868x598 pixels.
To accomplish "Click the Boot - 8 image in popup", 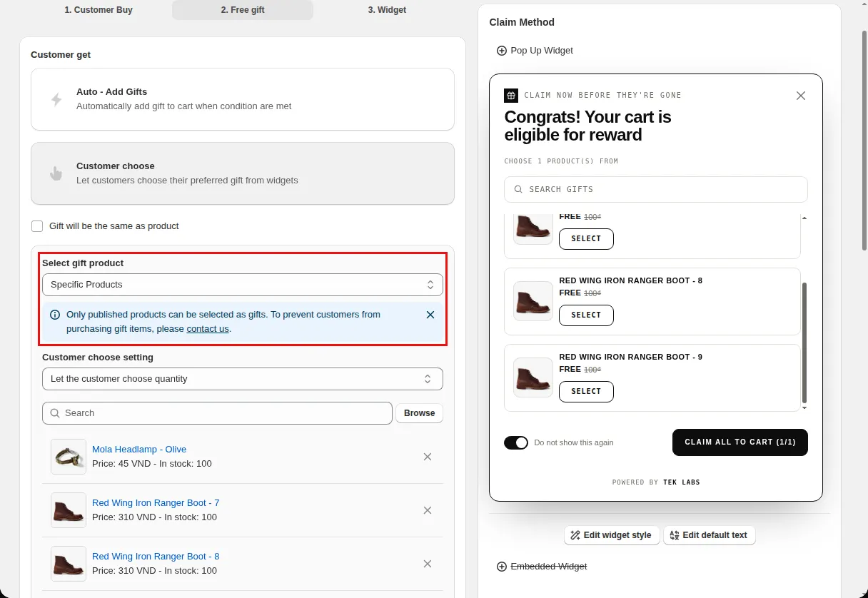I will coord(533,301).
